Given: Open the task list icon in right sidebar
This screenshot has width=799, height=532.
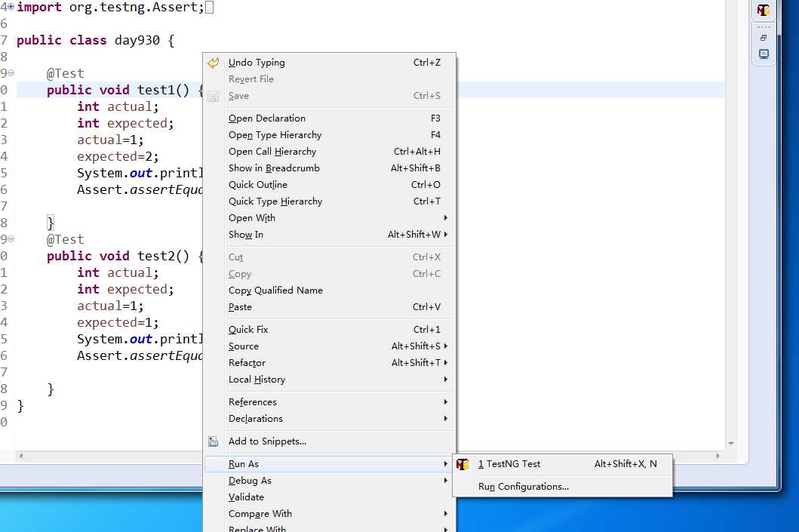Looking at the screenshot, I should [x=764, y=54].
